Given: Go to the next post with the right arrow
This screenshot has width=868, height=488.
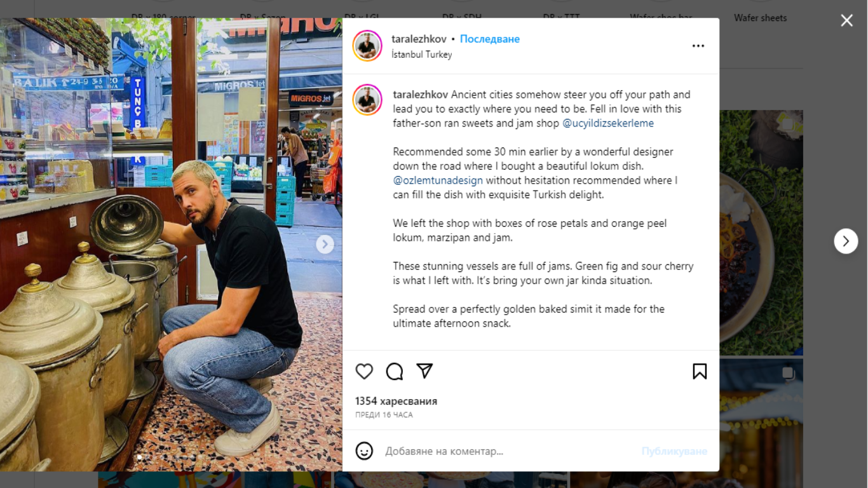Looking at the screenshot, I should (x=846, y=241).
